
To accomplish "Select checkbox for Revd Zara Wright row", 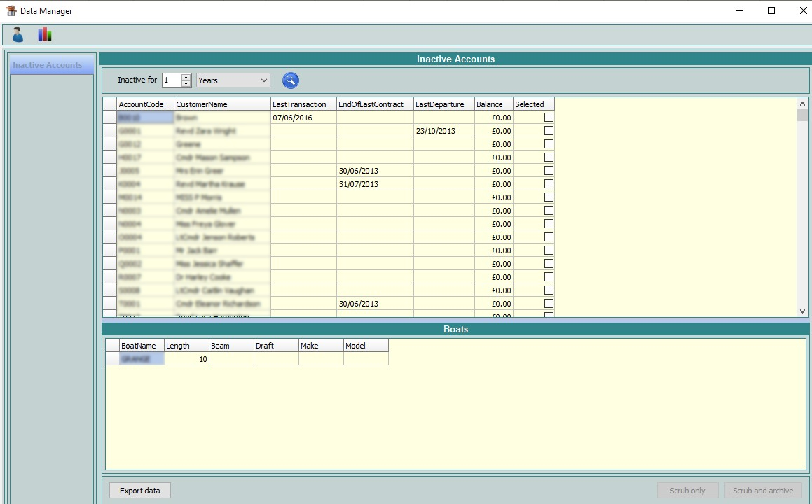I will point(549,131).
